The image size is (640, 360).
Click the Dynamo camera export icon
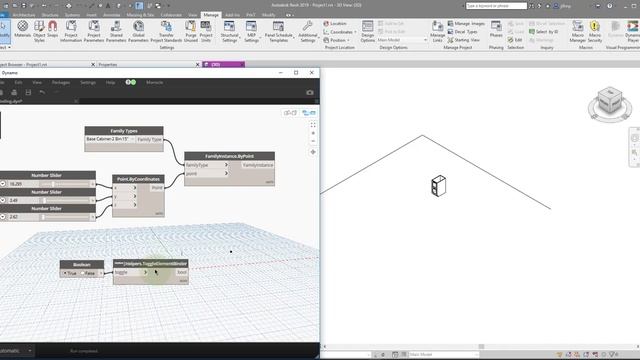pos(310,93)
